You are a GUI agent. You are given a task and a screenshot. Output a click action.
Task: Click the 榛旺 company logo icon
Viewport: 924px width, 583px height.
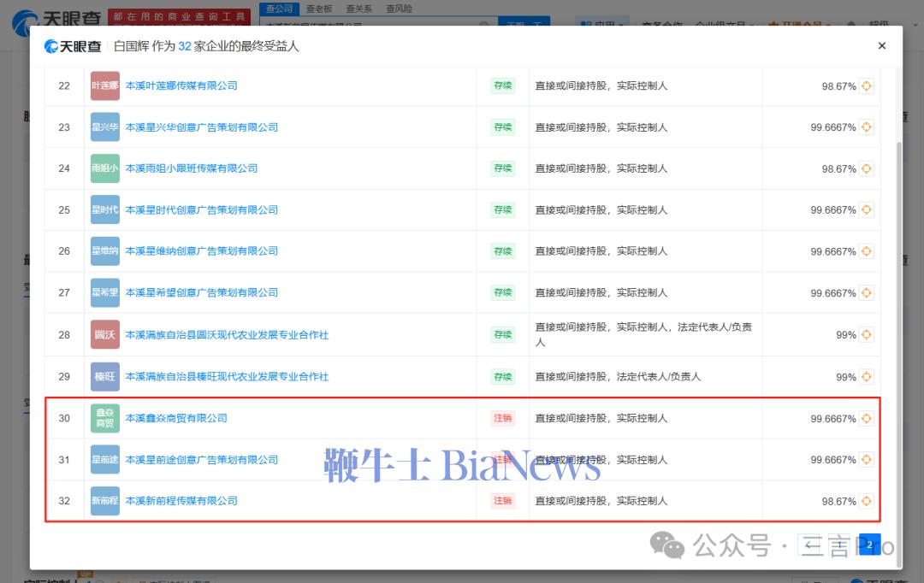(105, 377)
